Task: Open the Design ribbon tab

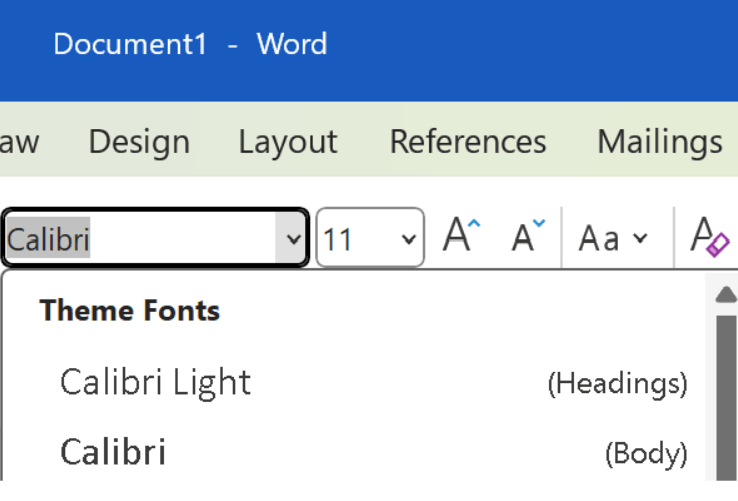Action: (139, 142)
